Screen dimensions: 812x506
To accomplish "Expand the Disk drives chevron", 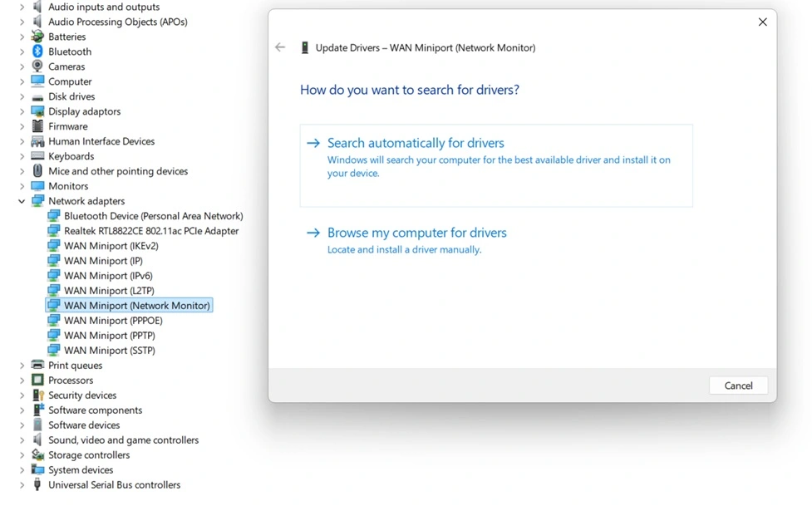I will (x=22, y=97).
